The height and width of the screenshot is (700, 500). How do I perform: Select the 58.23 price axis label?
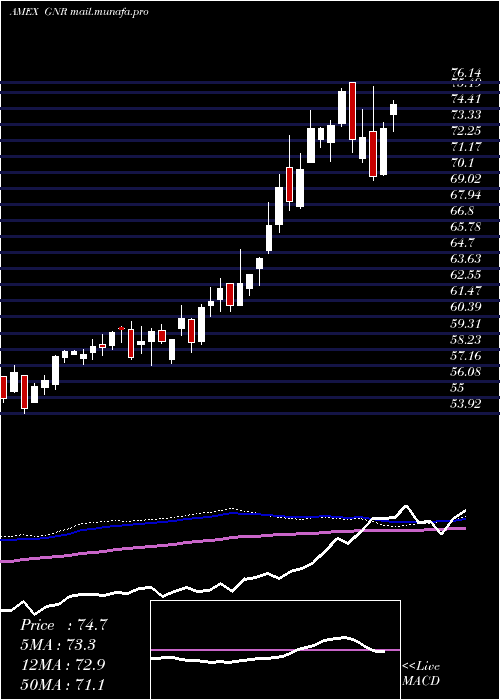467,339
